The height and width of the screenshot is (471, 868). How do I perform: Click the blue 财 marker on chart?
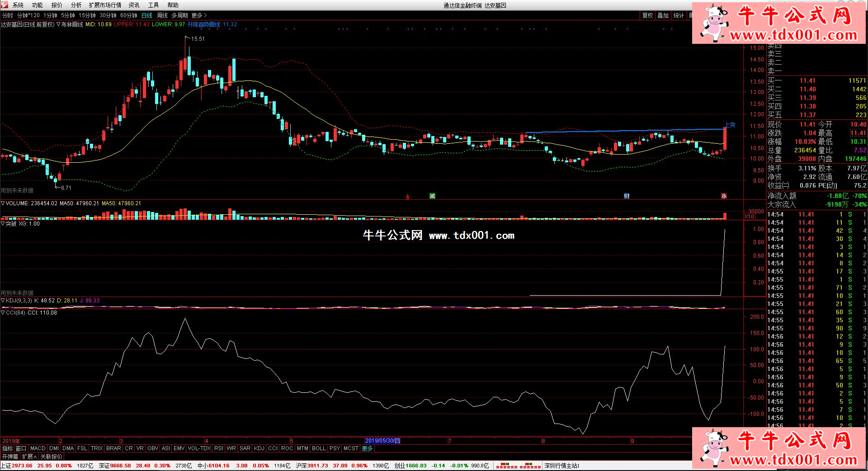[x=627, y=196]
